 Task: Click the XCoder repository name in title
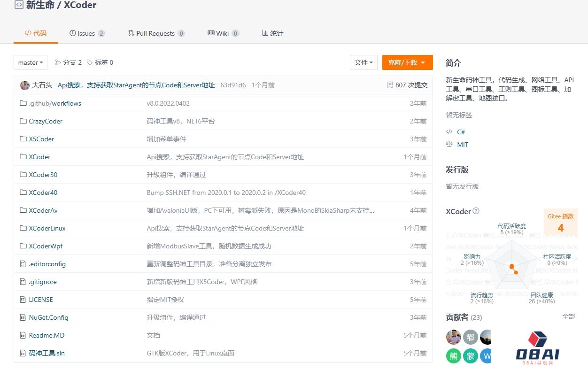point(79,5)
